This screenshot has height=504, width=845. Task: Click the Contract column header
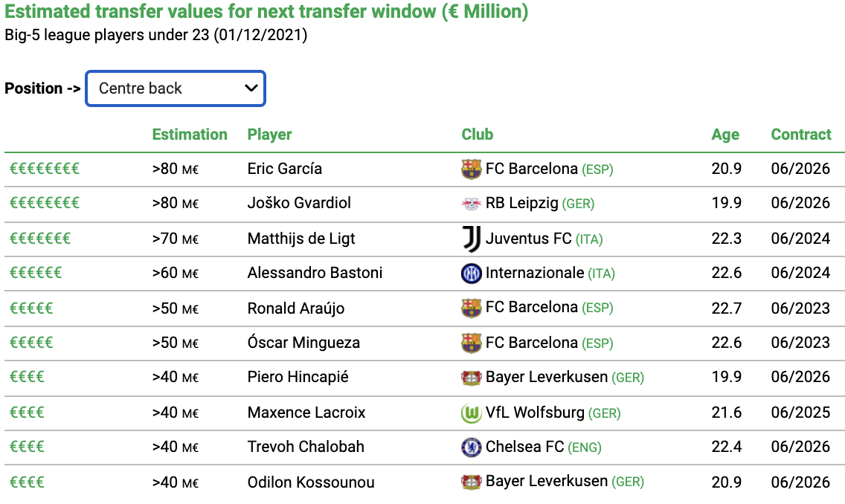801,135
